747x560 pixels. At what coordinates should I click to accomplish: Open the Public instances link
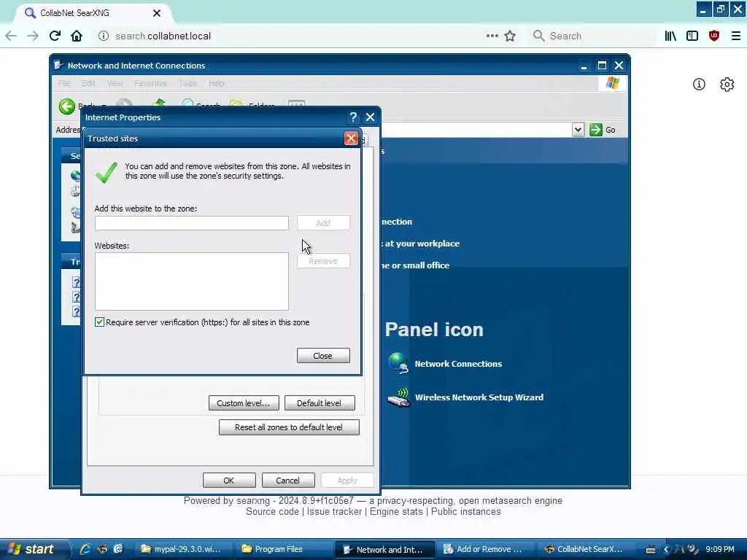point(465,511)
